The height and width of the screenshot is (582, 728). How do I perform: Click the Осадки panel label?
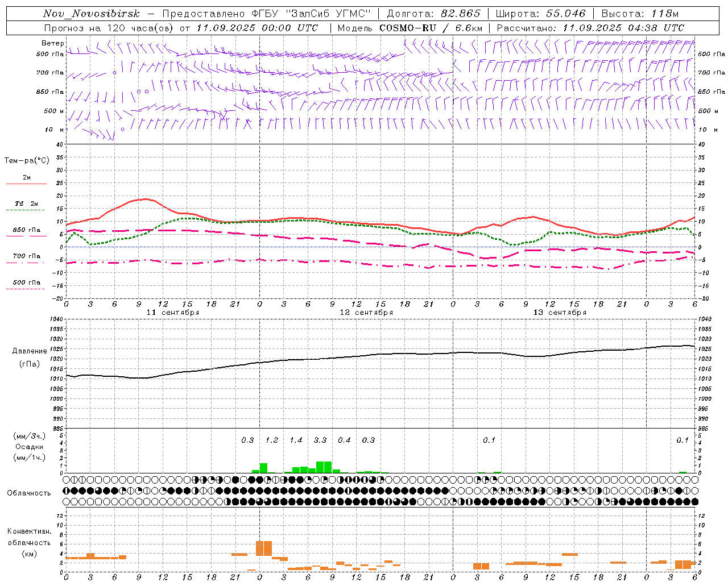[x=30, y=447]
